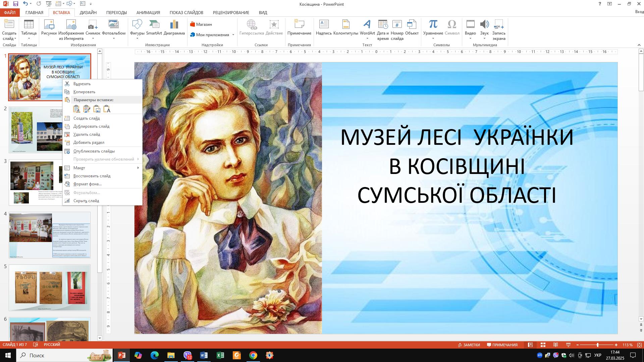The height and width of the screenshot is (362, 644).
Task: Switch to РЕЦЕНЗИРОВАНИЕ tab
Action: [231, 12]
